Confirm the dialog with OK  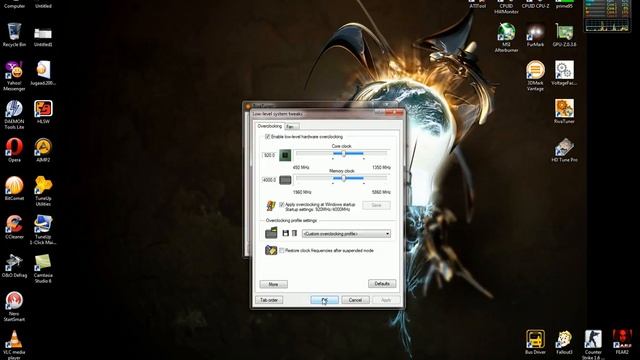pos(324,300)
